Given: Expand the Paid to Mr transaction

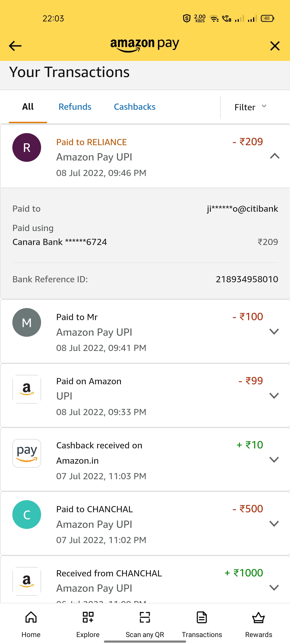Looking at the screenshot, I should tap(274, 332).
